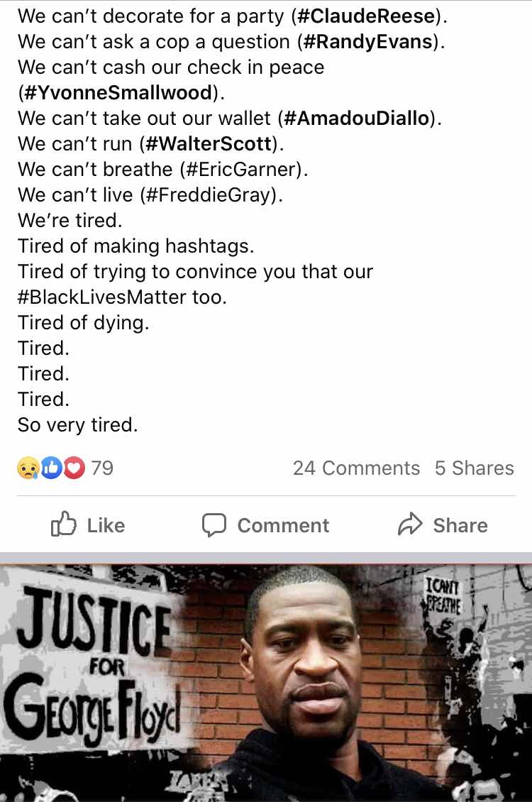
Task: Open the #AmadouDiallo hashtag
Action: [356, 118]
